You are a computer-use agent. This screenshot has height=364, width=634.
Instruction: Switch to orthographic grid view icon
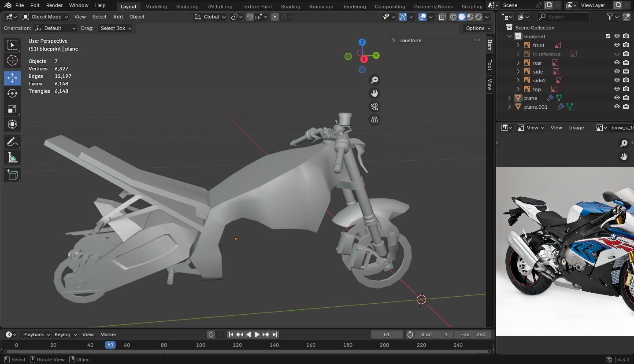pos(374,120)
